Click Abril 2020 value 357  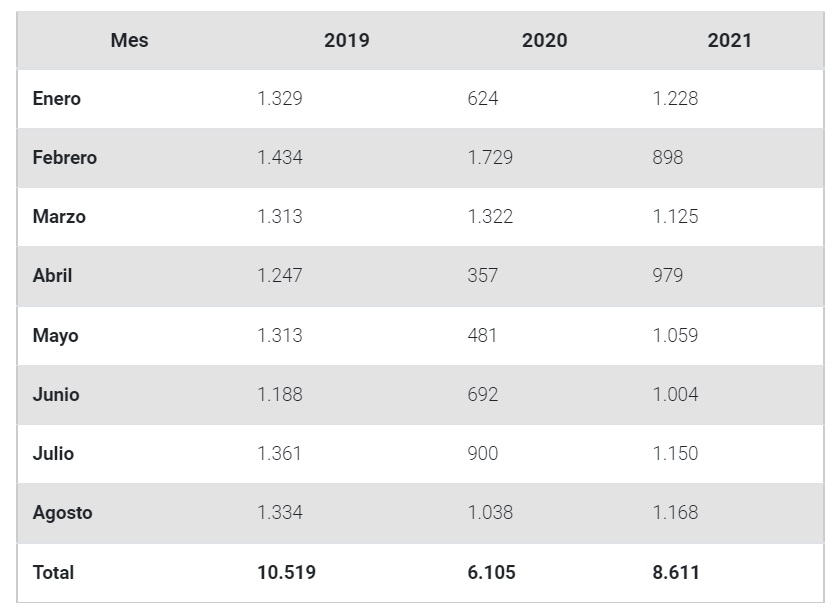[x=482, y=276]
